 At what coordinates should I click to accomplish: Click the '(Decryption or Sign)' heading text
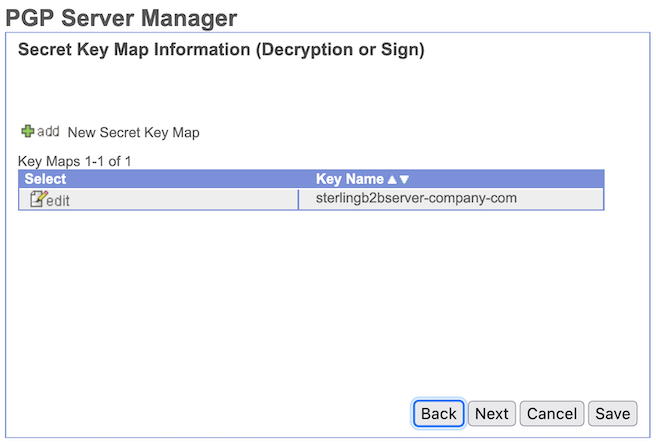tap(340, 51)
